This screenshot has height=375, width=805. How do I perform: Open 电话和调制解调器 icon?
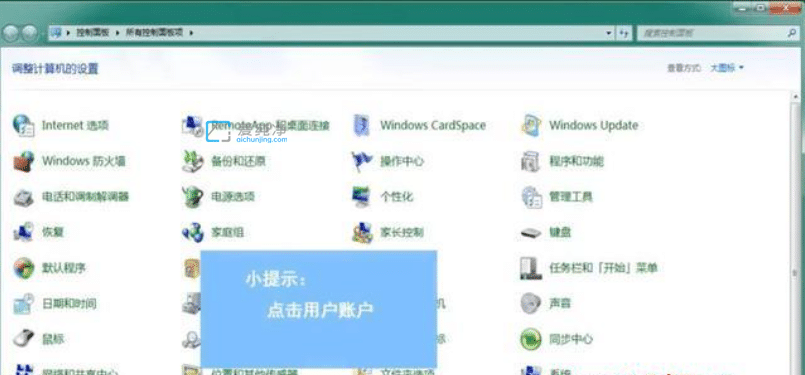23,197
